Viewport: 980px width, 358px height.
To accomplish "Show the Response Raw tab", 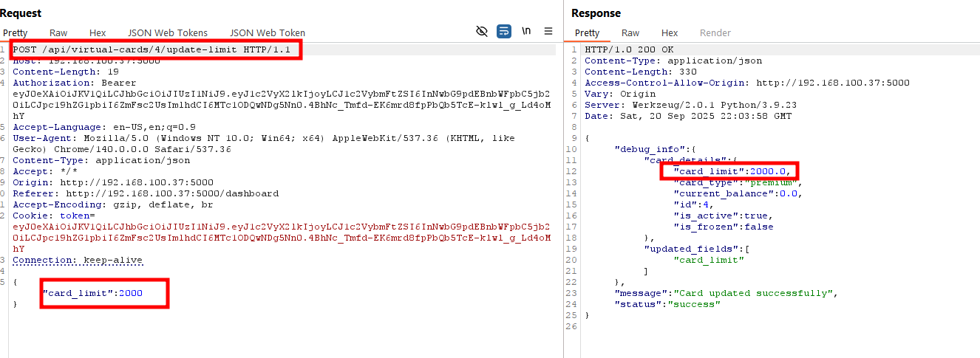I will 630,32.
